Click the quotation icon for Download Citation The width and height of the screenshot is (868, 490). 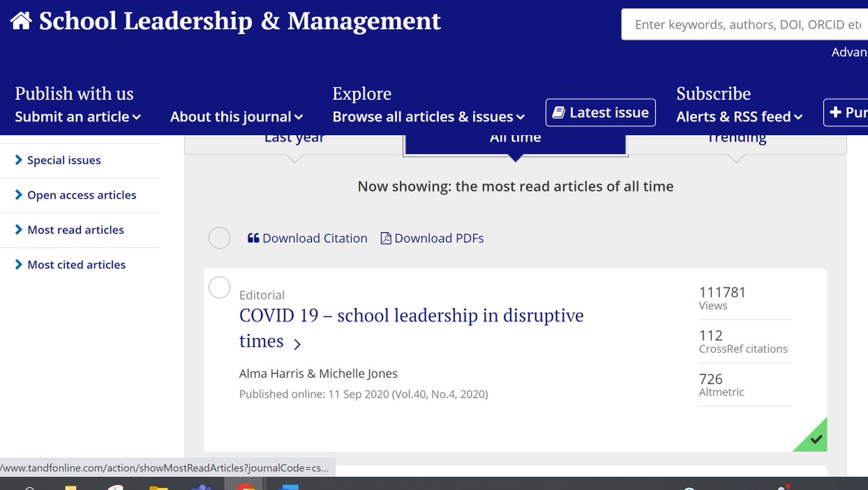pos(253,238)
